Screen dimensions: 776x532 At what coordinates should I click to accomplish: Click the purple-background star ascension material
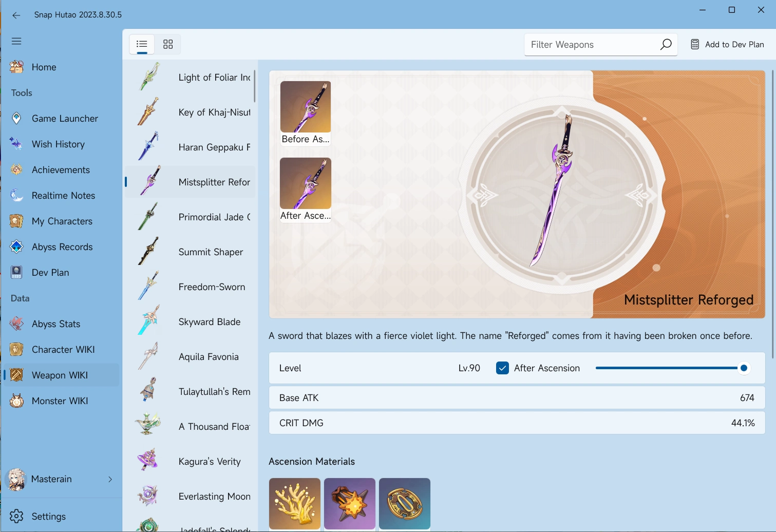[350, 504]
